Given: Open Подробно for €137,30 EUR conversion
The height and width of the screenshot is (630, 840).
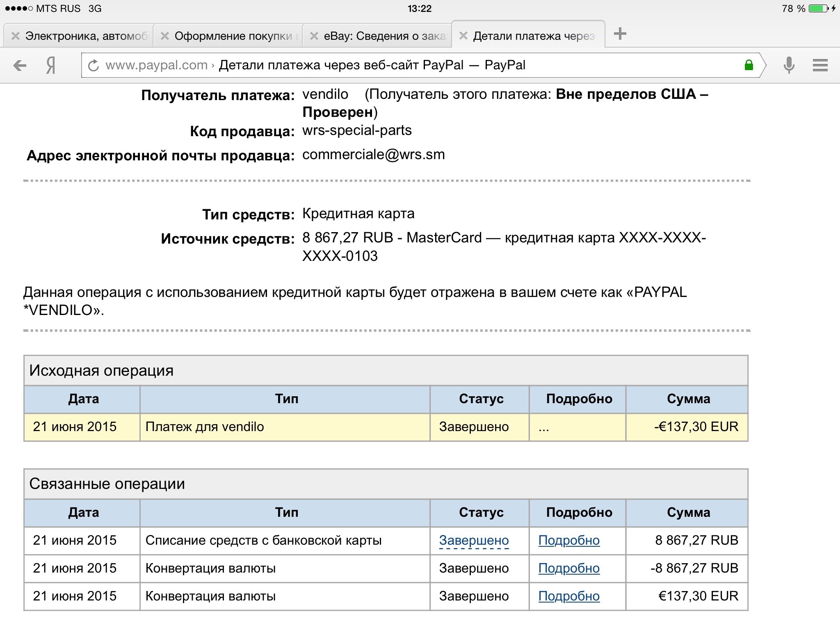Looking at the screenshot, I should (569, 596).
